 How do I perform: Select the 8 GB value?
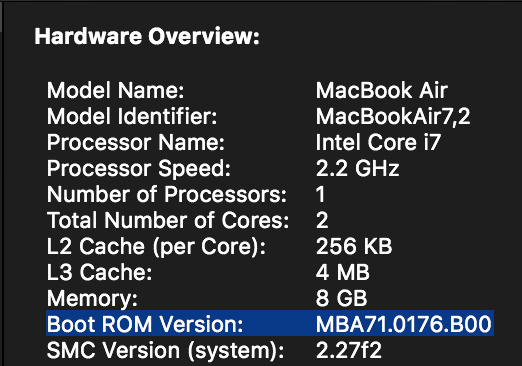341,298
